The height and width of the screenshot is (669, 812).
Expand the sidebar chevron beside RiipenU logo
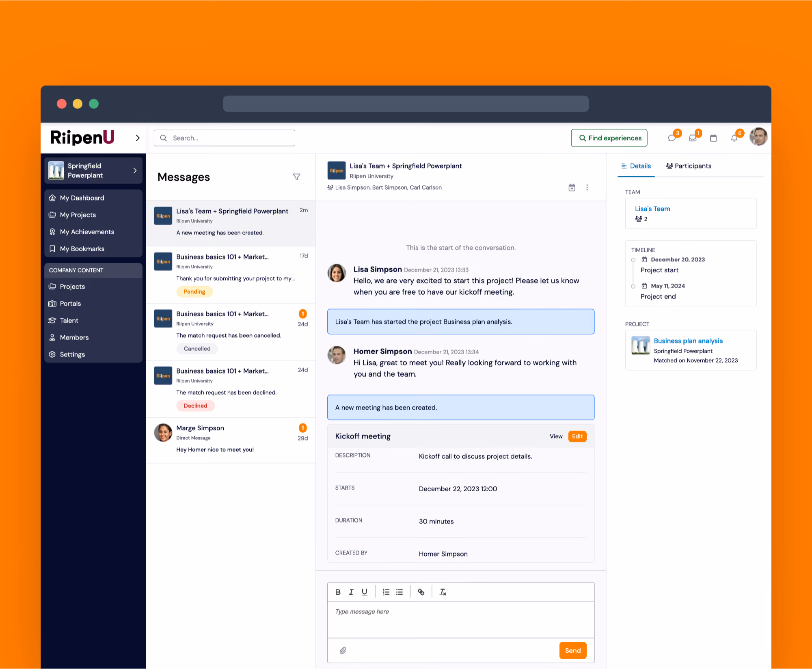coord(138,138)
